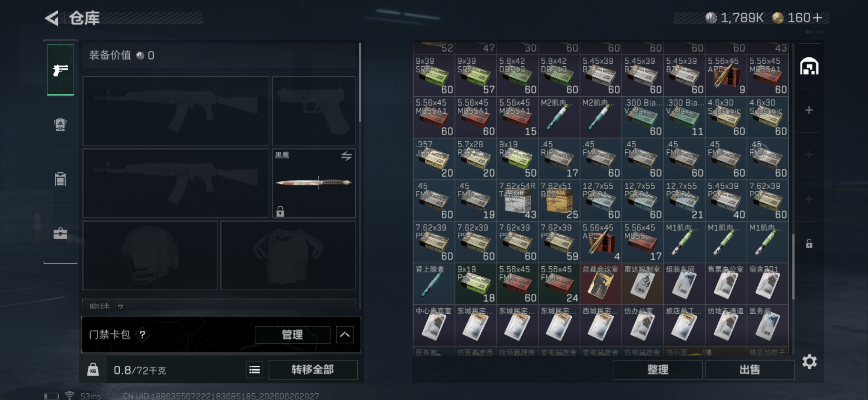The width and height of the screenshot is (868, 400).
Task: Select the 9x39 SP6 stack of 57
Action: click(475, 76)
